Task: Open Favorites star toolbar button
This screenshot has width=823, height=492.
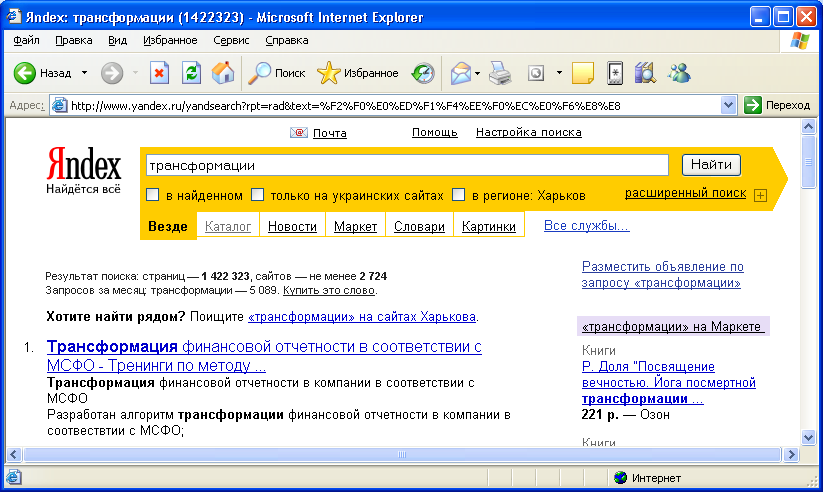Action: [358, 73]
